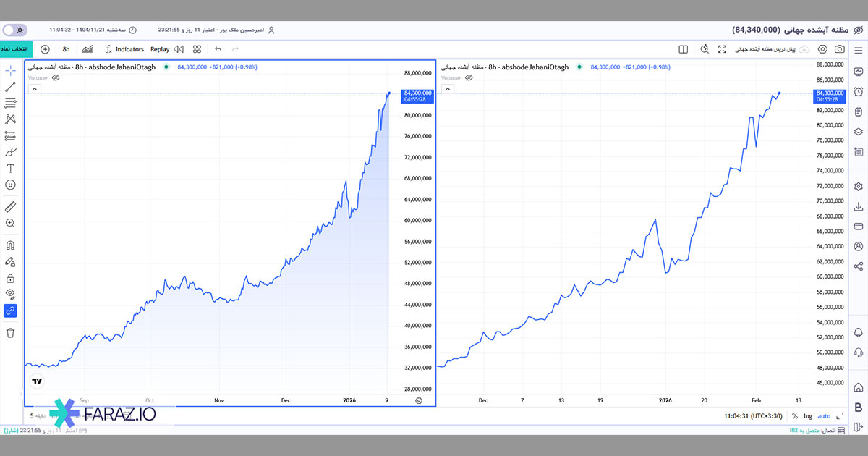The width and height of the screenshot is (868, 456).
Task: Open the right-sidebar settings gear
Action: coord(858,186)
